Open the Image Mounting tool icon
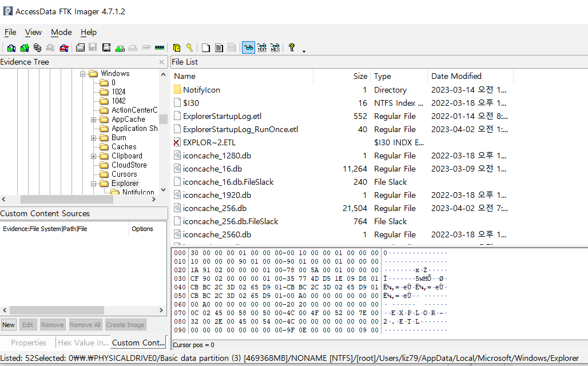Viewport: 588px width, 366px height. 37,47
